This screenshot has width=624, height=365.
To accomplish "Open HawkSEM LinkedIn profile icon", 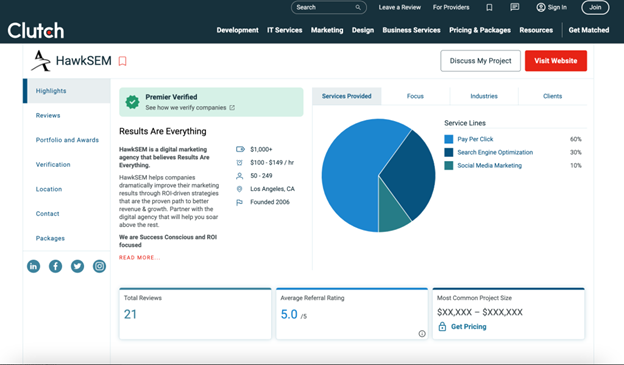I will [33, 266].
